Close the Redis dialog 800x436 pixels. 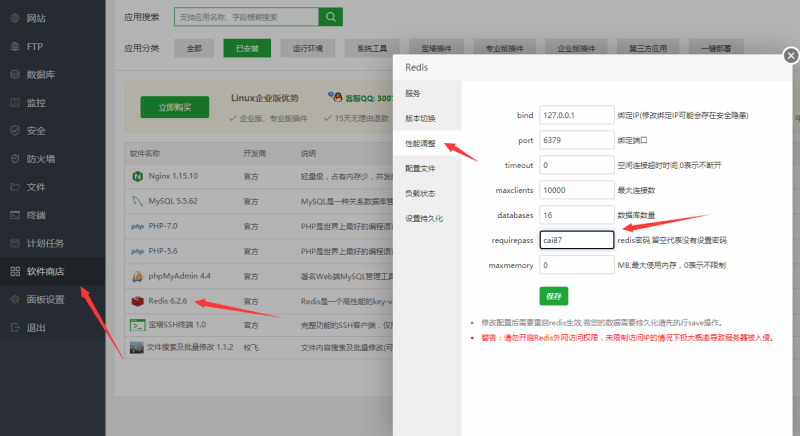[x=790, y=55]
